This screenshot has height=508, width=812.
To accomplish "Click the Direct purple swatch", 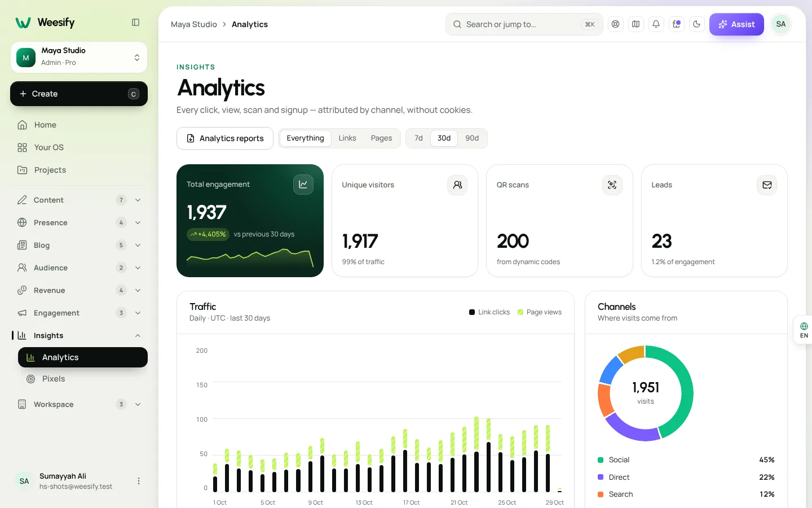I will (601, 477).
